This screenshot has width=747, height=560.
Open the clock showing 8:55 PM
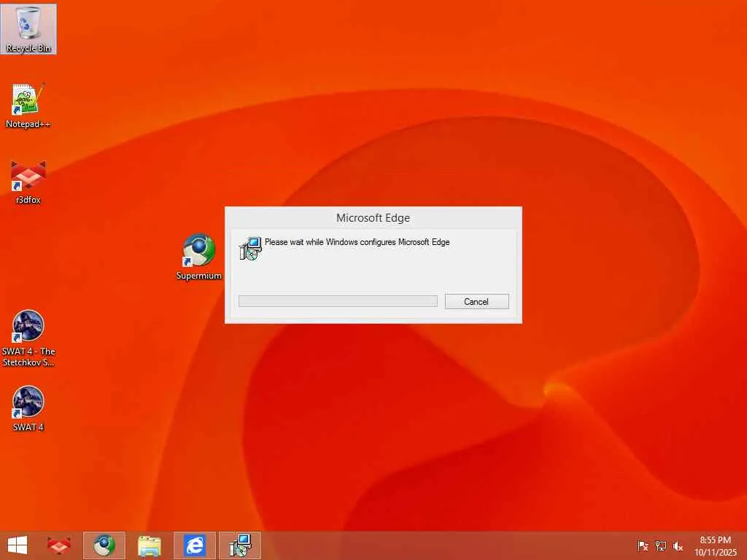(x=715, y=545)
